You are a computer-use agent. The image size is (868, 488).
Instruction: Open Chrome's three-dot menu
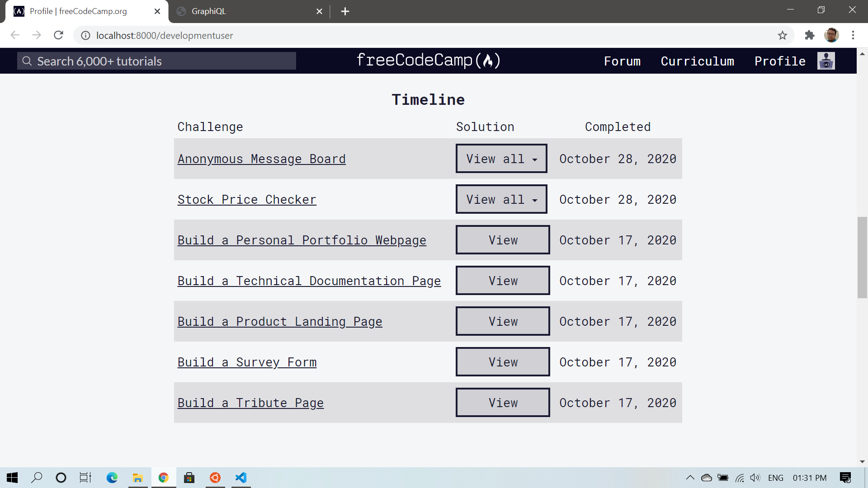(854, 35)
